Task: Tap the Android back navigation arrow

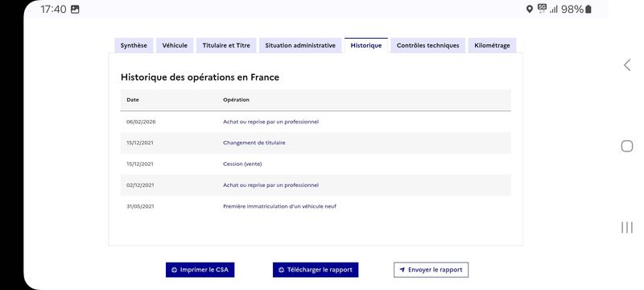Action: point(627,65)
